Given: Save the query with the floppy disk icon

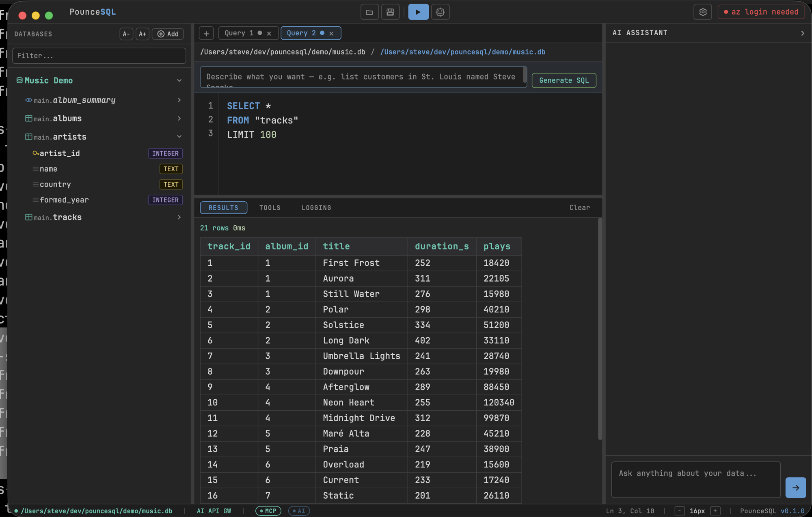Looking at the screenshot, I should pyautogui.click(x=390, y=12).
